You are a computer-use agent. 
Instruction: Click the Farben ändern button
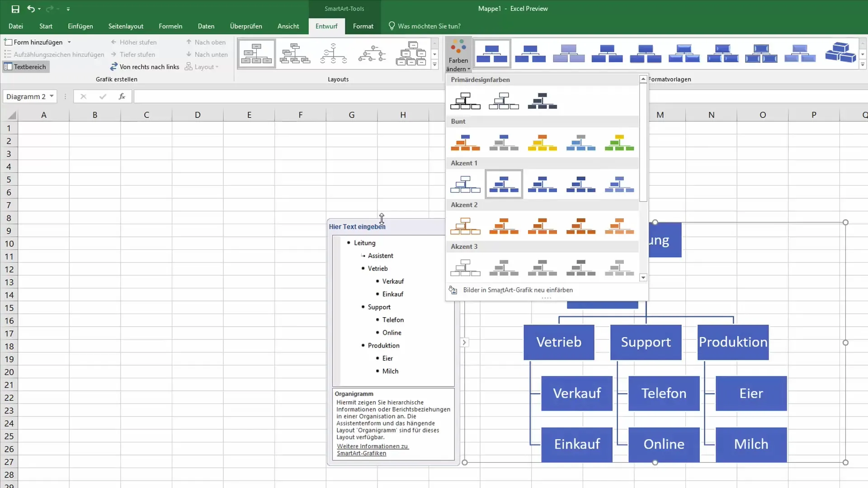458,56
